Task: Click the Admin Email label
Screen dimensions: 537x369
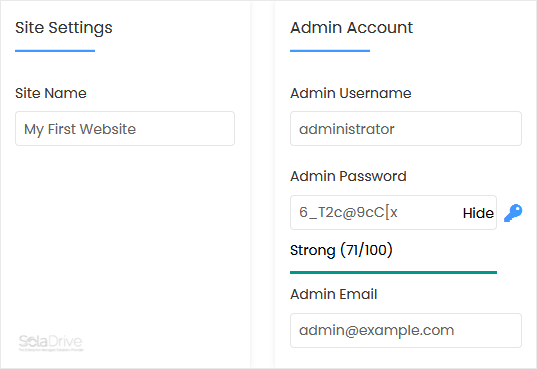Action: click(x=334, y=294)
